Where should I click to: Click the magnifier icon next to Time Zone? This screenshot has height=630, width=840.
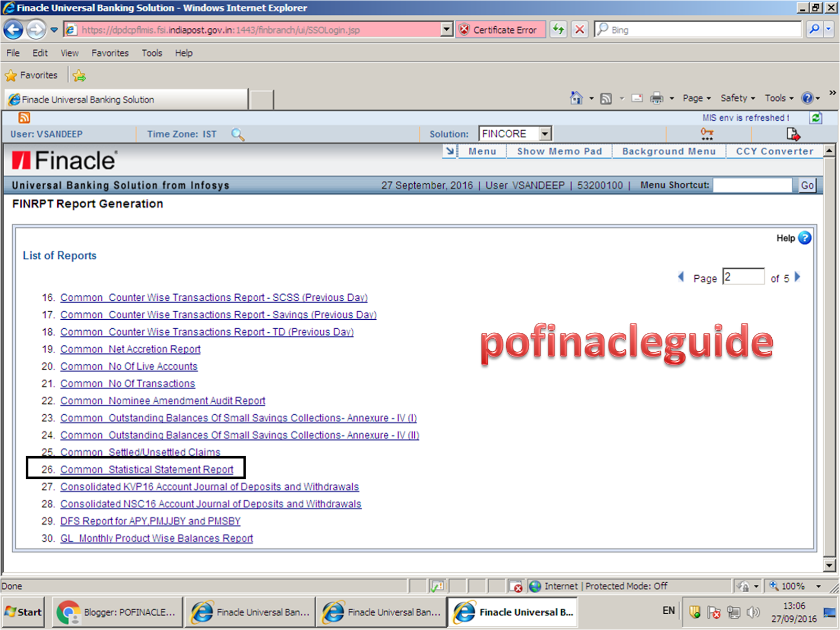tap(238, 134)
